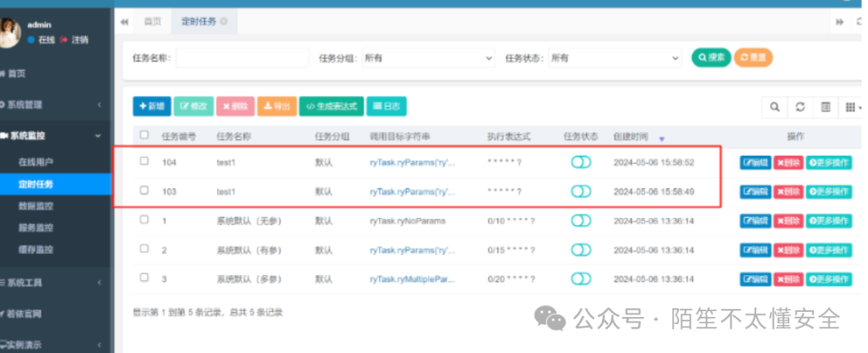Click the 生成表达式 button
This screenshot has height=353, width=868.
(332, 106)
